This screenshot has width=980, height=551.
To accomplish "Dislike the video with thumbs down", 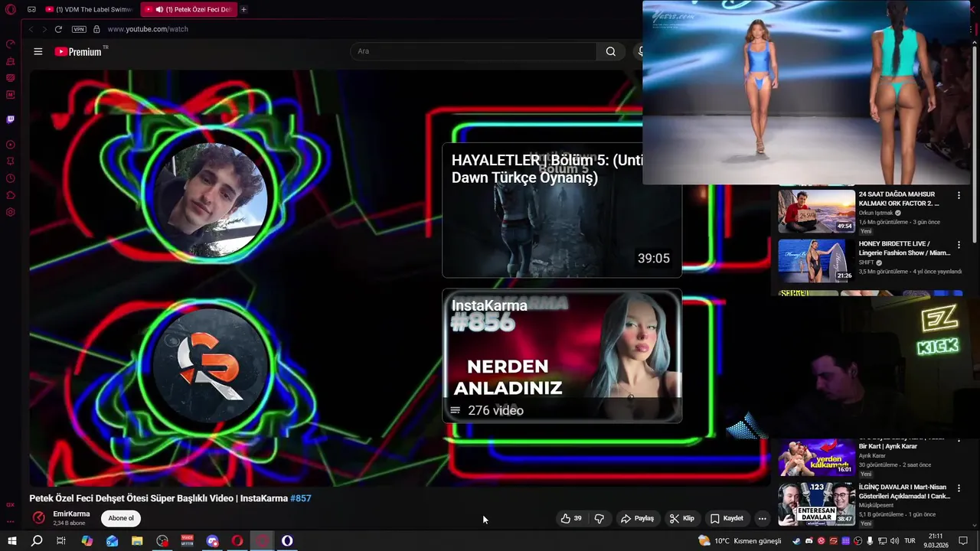I will pos(599,518).
